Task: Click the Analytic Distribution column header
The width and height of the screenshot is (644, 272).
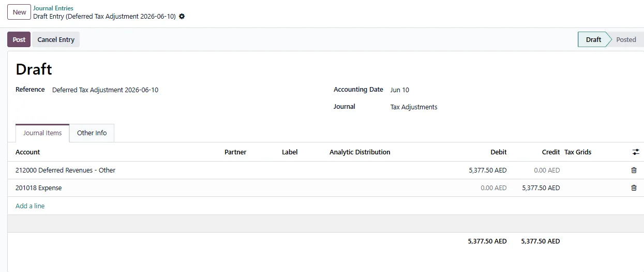Action: 360,152
